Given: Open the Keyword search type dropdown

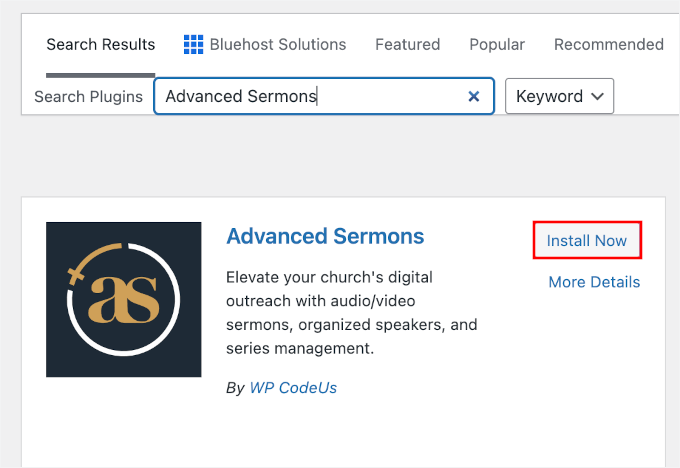Looking at the screenshot, I should [x=559, y=97].
